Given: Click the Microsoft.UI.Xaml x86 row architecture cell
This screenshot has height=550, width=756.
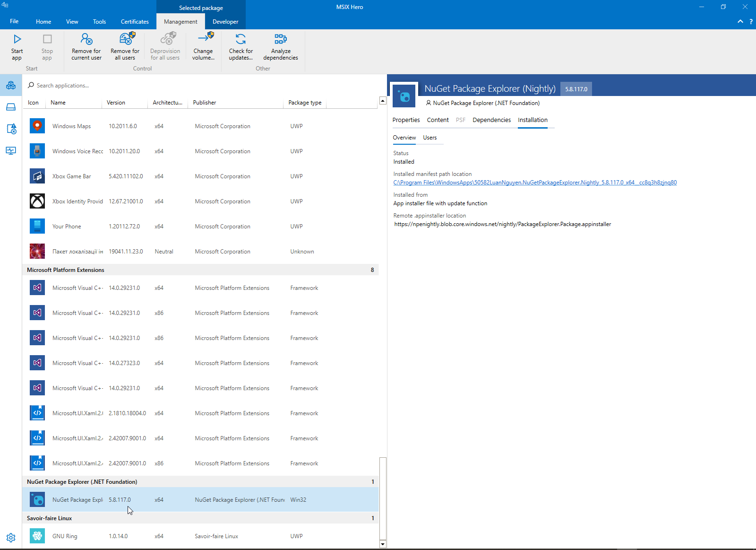Looking at the screenshot, I should 159,463.
